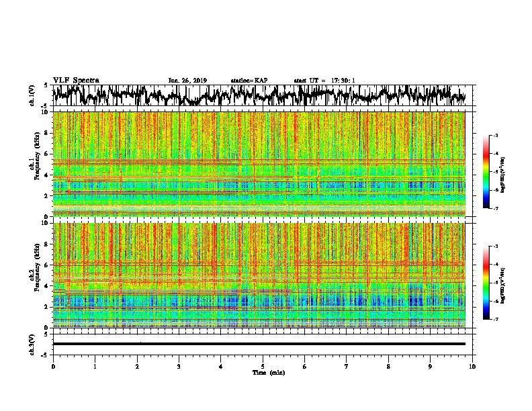Click the "8" kHz tick on the ch.2 frequency axis
Viewport: 532px width, 411px height.
pos(47,244)
